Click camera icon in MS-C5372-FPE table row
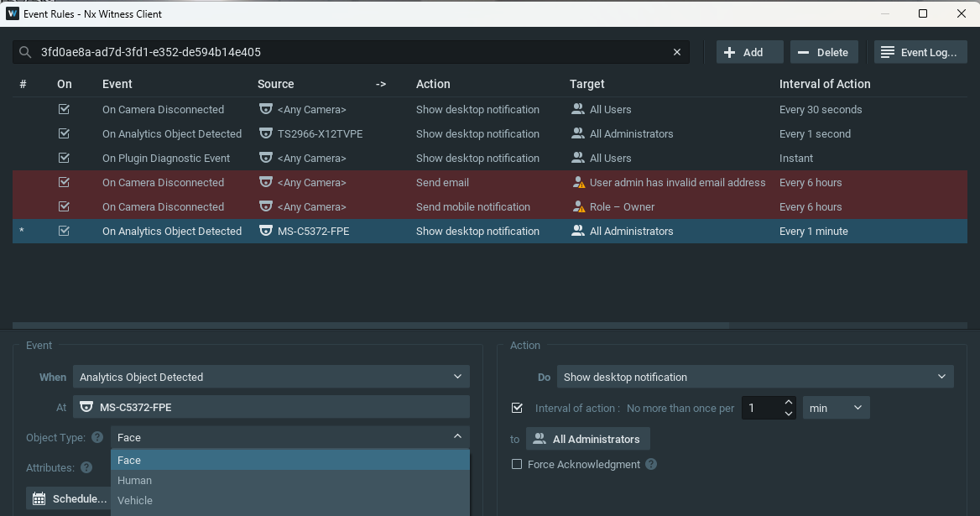 pyautogui.click(x=266, y=231)
